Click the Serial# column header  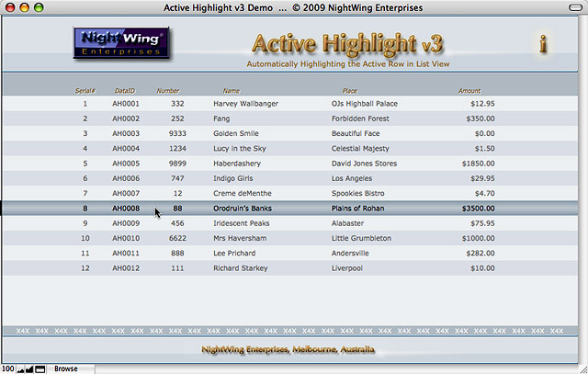click(85, 91)
